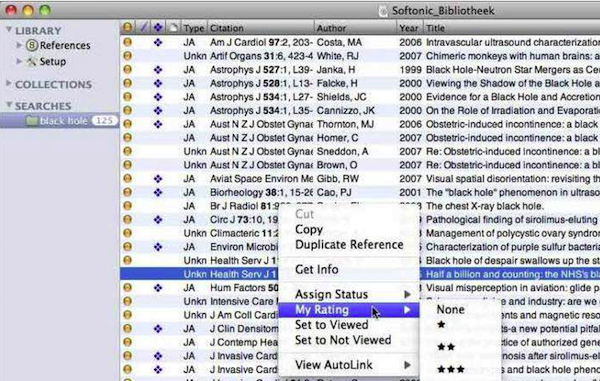Click citation 'Biorheology 38:1, 15-26'
This screenshot has width=600, height=381.
pos(261,192)
